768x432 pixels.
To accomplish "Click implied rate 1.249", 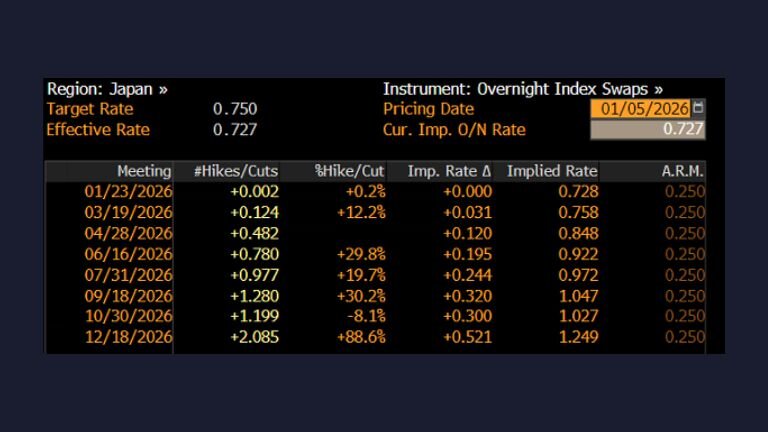I will tap(578, 337).
